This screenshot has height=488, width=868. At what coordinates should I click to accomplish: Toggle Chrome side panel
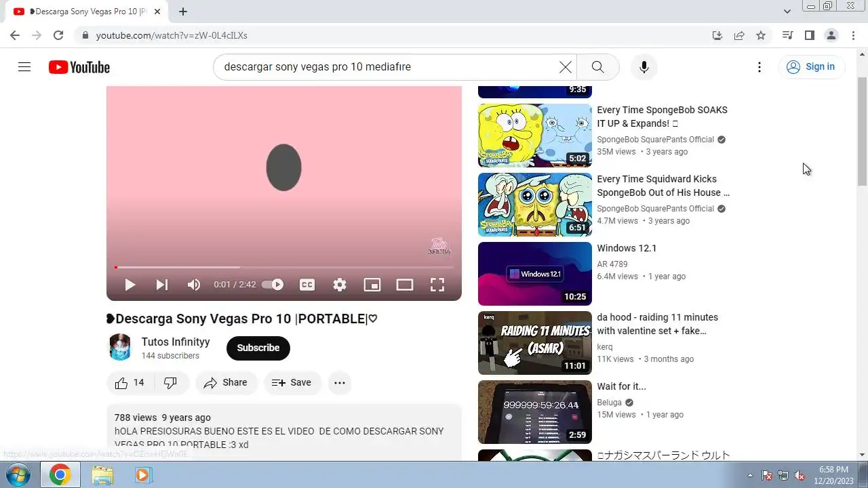point(809,35)
